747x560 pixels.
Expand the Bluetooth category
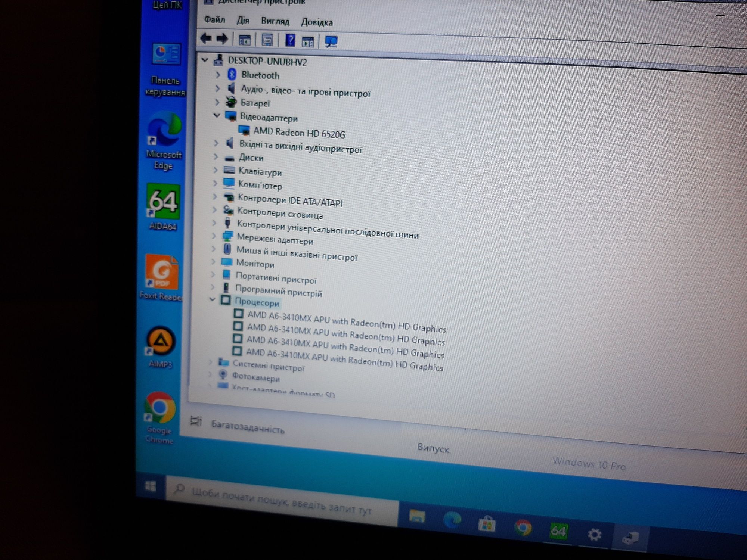(x=218, y=75)
